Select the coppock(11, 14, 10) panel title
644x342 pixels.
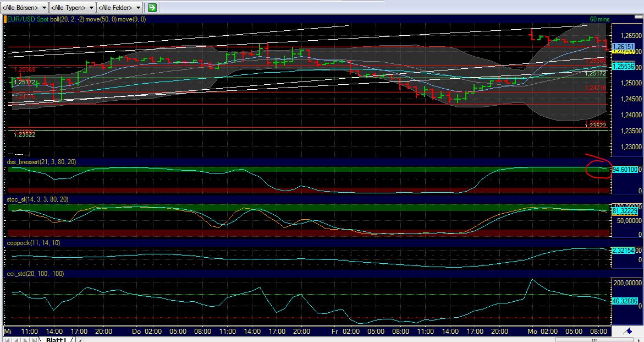pos(34,243)
